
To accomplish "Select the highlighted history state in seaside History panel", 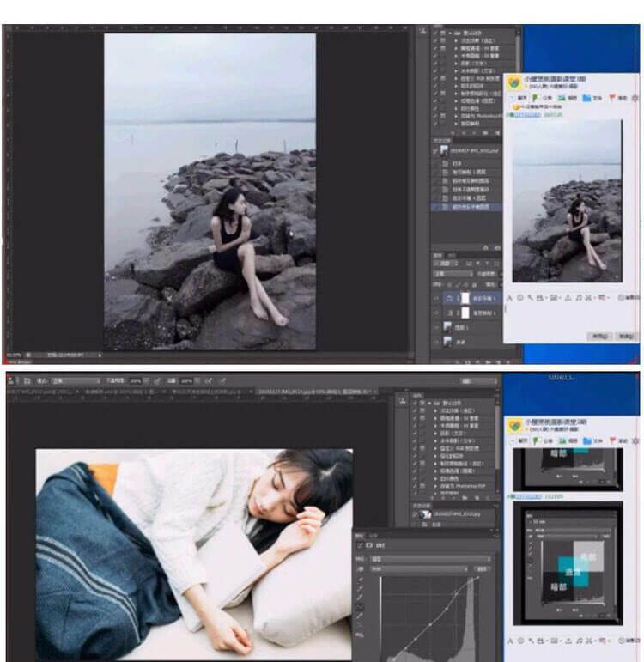I will pos(466,207).
